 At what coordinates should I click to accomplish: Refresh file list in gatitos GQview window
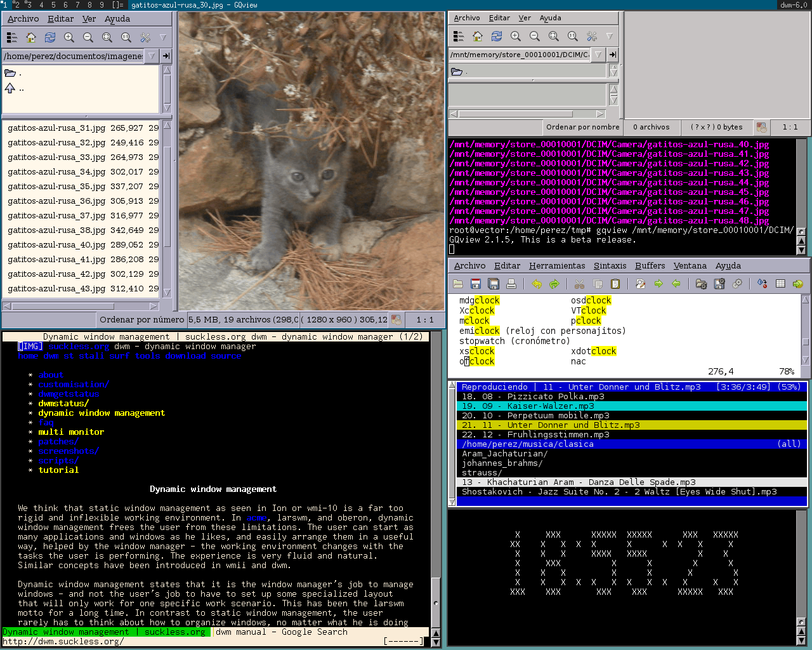50,37
